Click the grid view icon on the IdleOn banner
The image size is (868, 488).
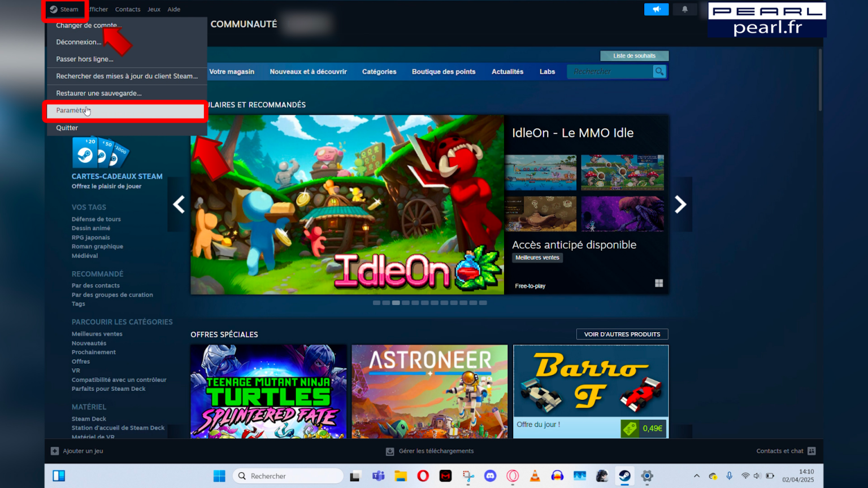(659, 283)
